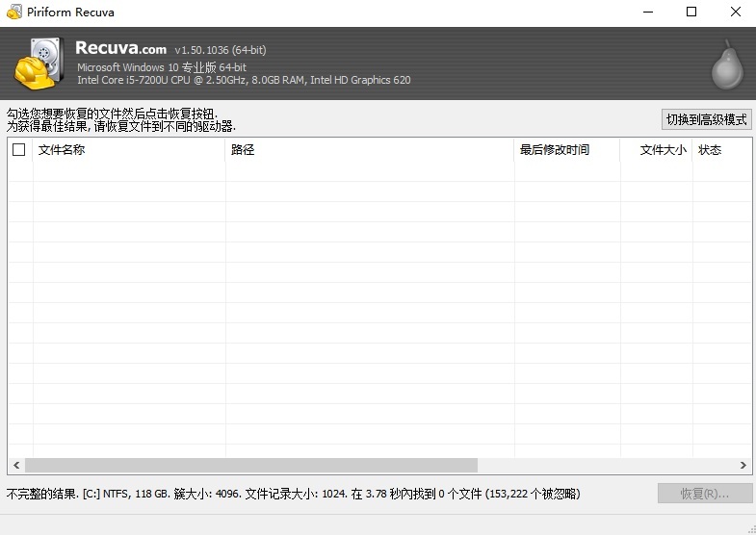756x535 pixels.
Task: Sort list by 最后修改时间 column
Action: click(566, 150)
